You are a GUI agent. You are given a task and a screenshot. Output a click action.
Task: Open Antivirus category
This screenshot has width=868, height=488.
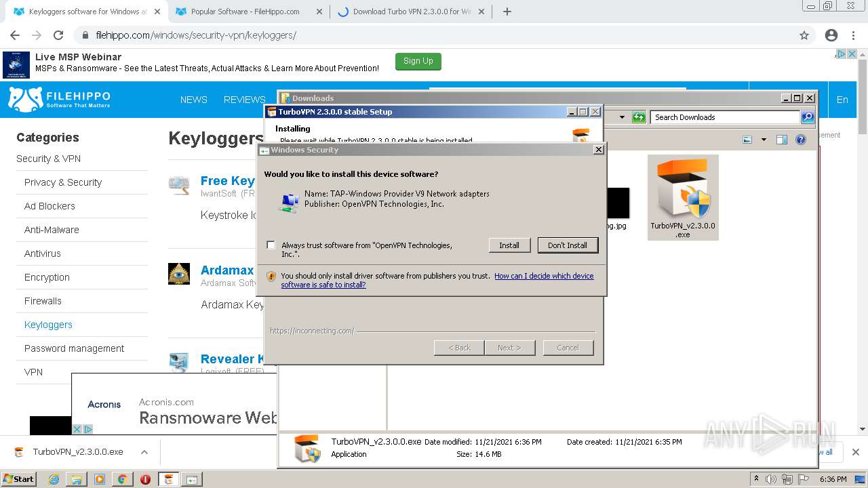(43, 253)
